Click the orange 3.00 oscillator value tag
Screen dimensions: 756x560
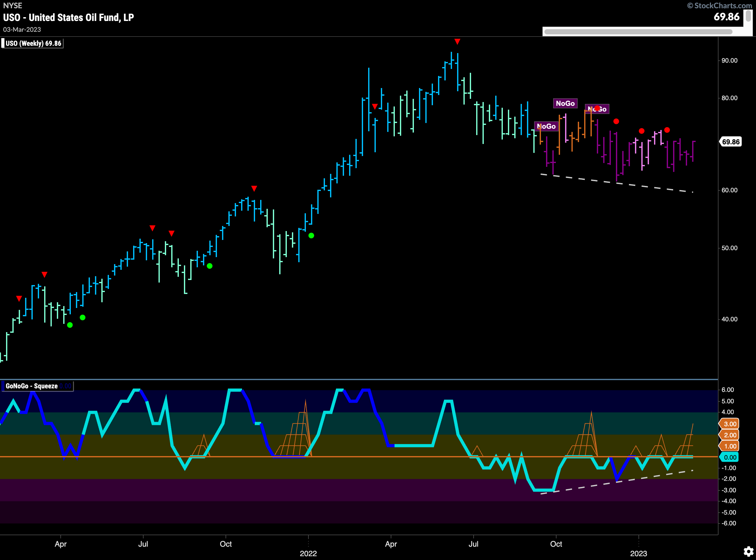(729, 424)
